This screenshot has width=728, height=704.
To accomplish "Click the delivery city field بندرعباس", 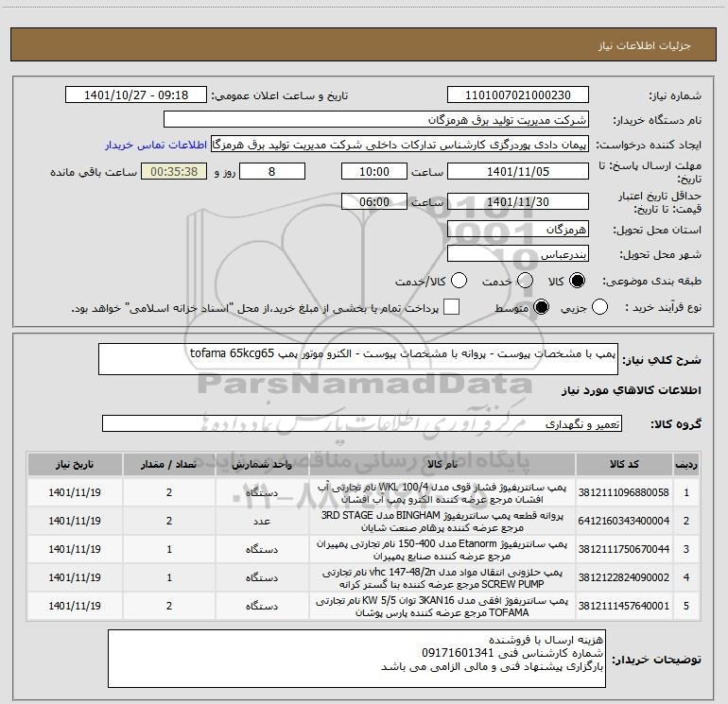I will [518, 254].
